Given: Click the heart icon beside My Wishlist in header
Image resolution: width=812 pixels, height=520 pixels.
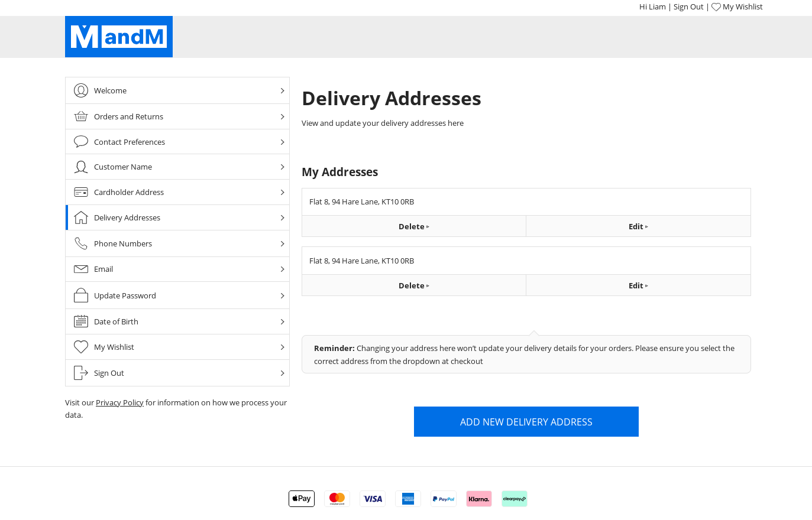Looking at the screenshot, I should 716,7.
